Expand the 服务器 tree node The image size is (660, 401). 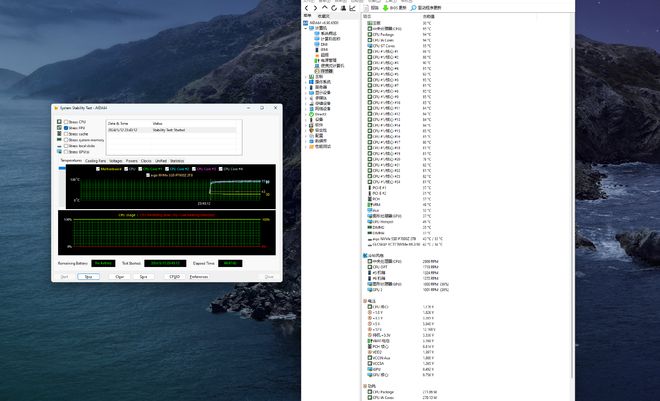click(x=306, y=88)
